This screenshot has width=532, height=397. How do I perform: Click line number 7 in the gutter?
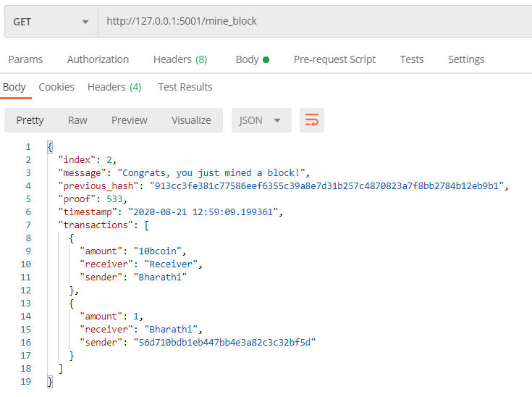click(x=28, y=225)
